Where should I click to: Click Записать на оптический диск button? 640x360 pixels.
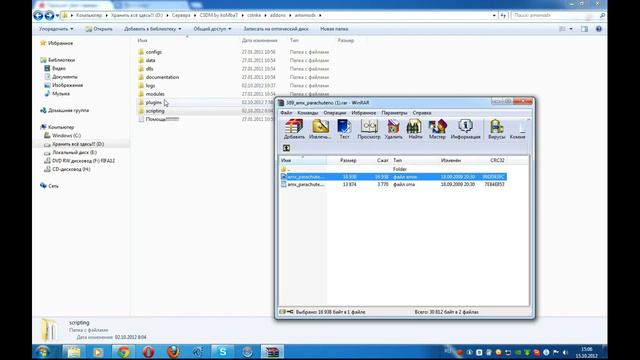(x=276, y=29)
